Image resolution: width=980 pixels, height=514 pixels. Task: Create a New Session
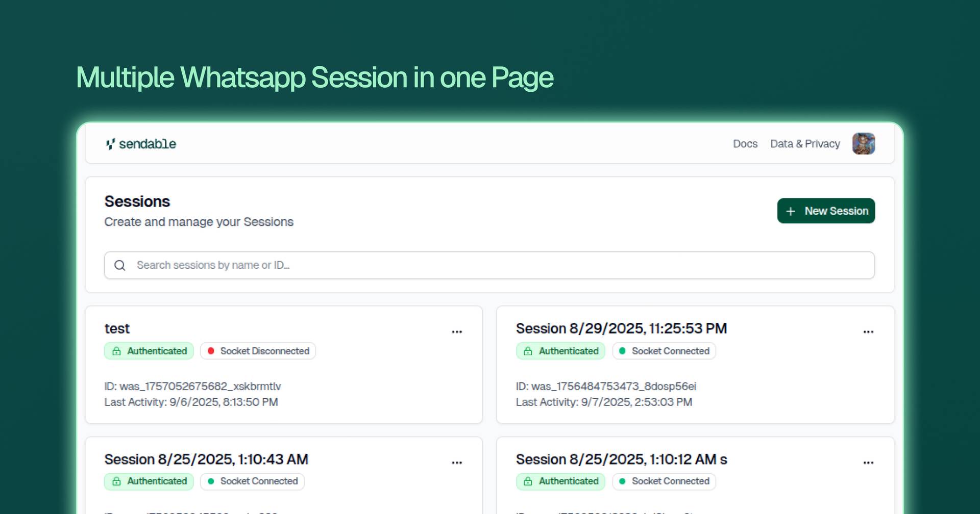click(x=826, y=211)
